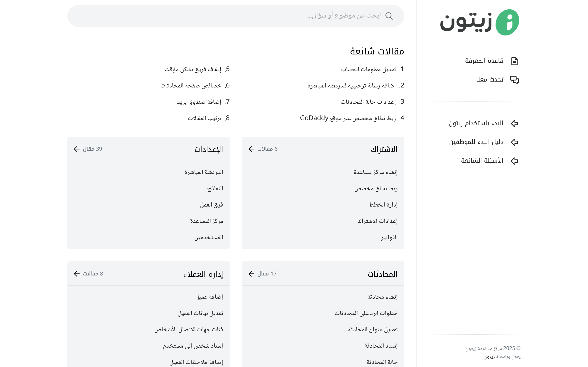
Task: Expand the الإعدادات category via 39 مقال arrow
Action: (77, 149)
